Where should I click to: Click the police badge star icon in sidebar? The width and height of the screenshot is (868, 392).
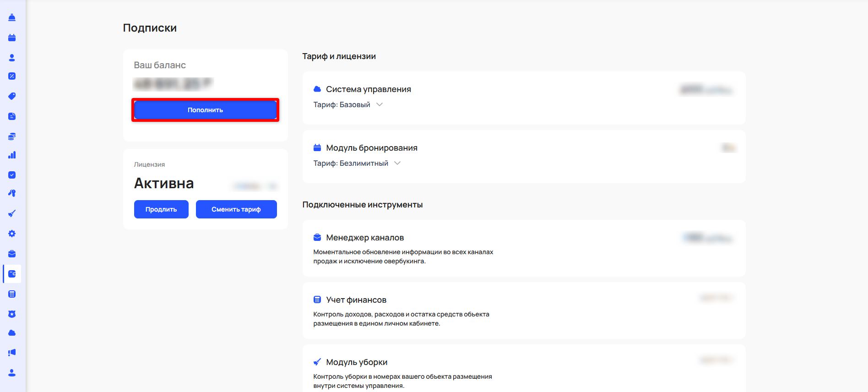coord(12,314)
